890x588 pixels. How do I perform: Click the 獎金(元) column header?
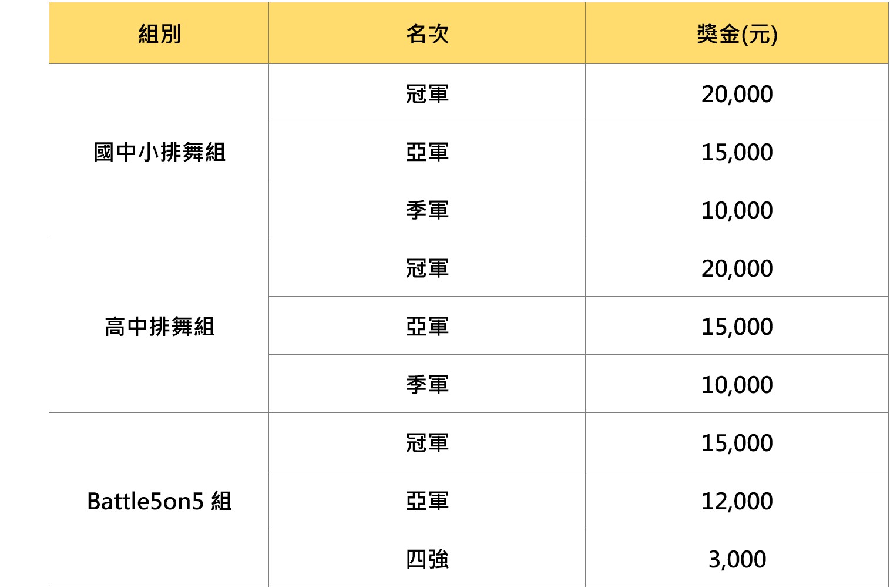(737, 33)
